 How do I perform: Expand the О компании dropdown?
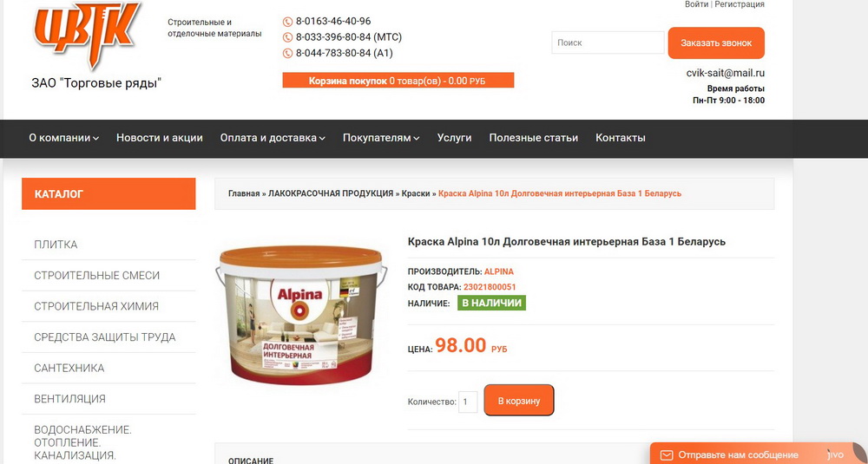point(63,138)
